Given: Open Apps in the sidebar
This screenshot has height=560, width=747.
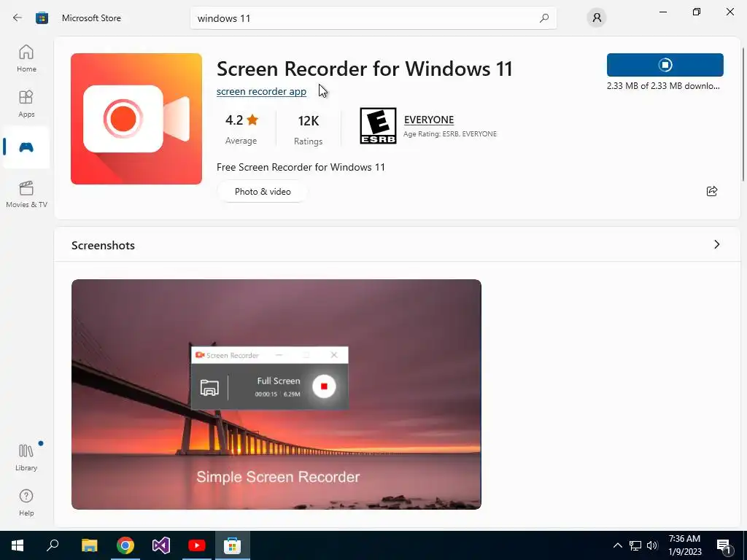Looking at the screenshot, I should tap(26, 104).
